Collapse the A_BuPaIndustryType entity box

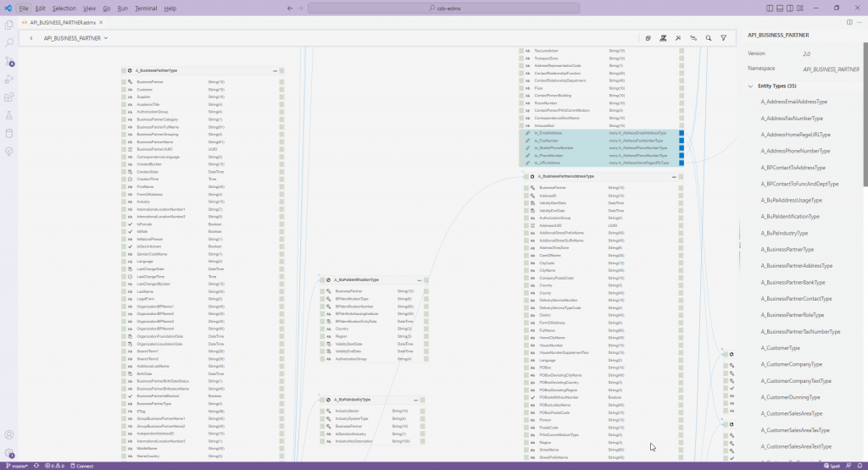pyautogui.click(x=415, y=400)
